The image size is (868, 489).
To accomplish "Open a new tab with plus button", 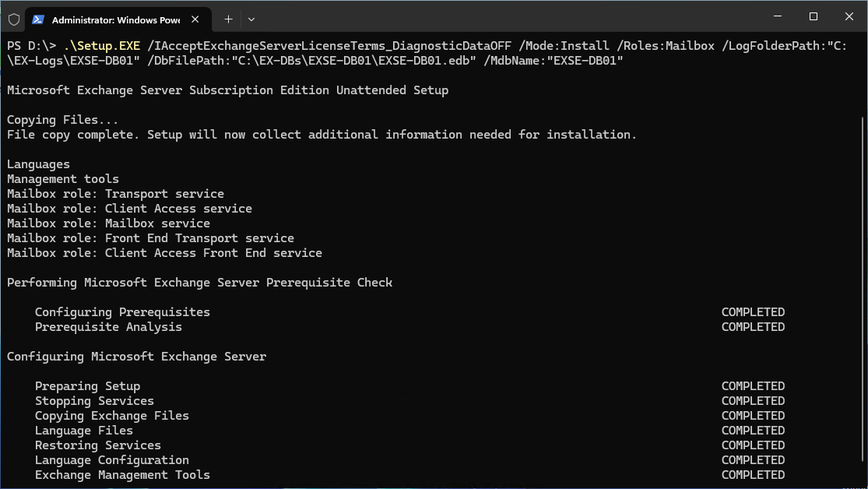I will point(228,19).
